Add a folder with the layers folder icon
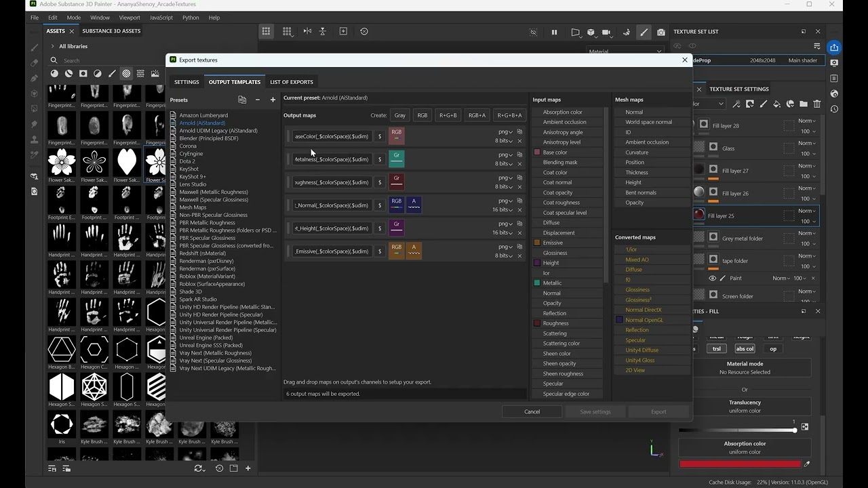The width and height of the screenshot is (868, 488). pyautogui.click(x=804, y=104)
